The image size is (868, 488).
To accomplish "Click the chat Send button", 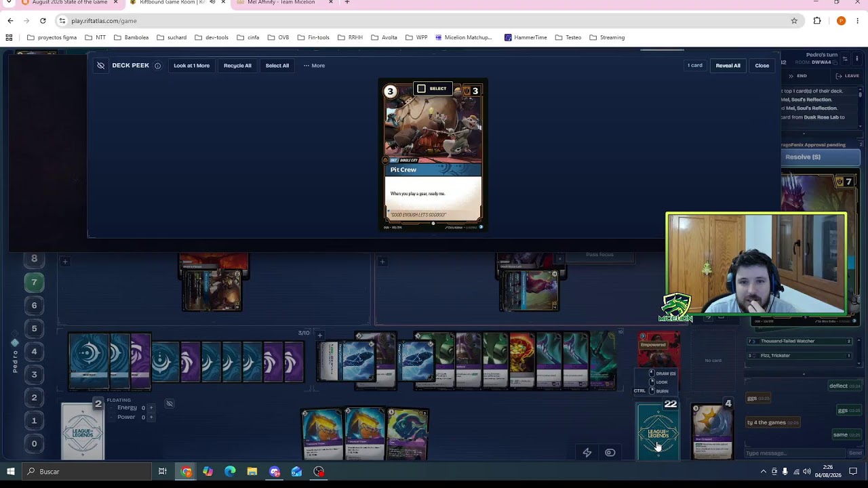I will (x=855, y=453).
